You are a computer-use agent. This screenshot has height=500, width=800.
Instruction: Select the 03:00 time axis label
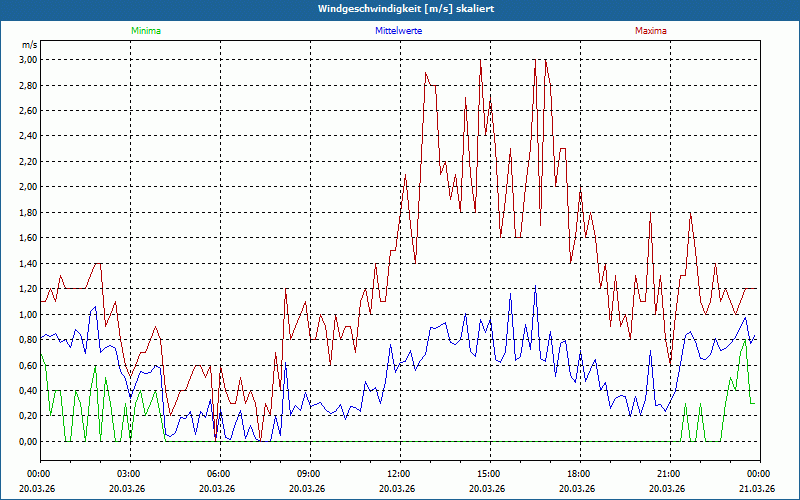(x=129, y=474)
